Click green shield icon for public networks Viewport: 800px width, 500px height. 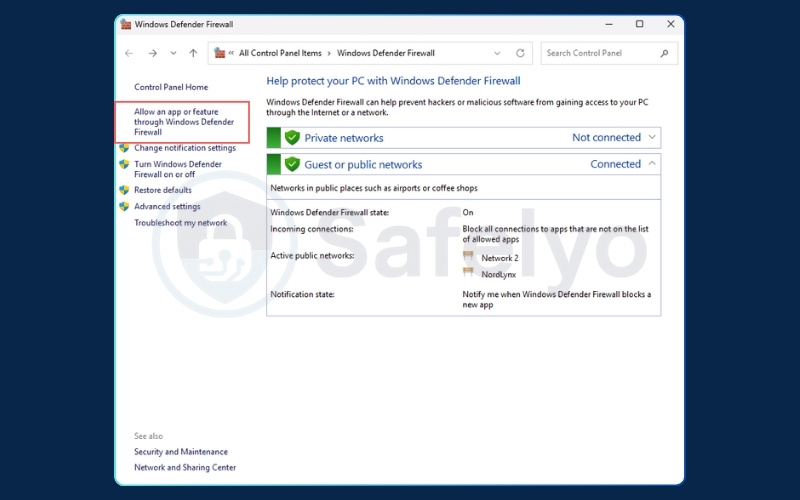[x=292, y=164]
